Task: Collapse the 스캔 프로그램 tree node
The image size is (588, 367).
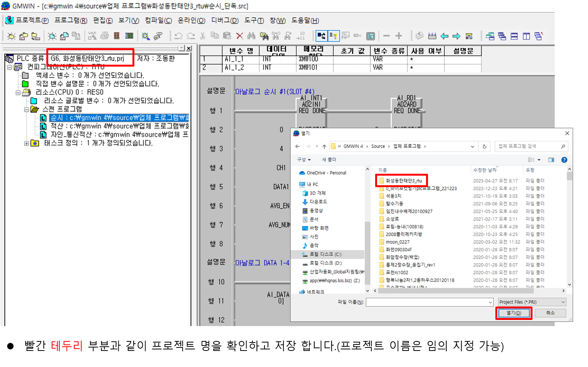Action: 26,109
